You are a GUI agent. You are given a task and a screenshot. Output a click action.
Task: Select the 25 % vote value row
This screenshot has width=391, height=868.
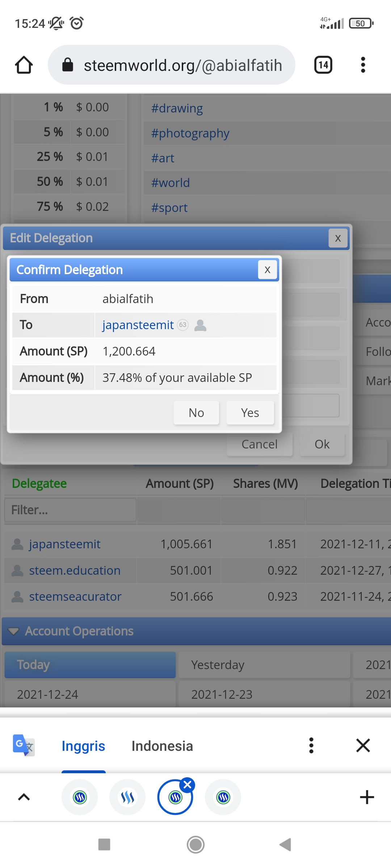pos(69,157)
